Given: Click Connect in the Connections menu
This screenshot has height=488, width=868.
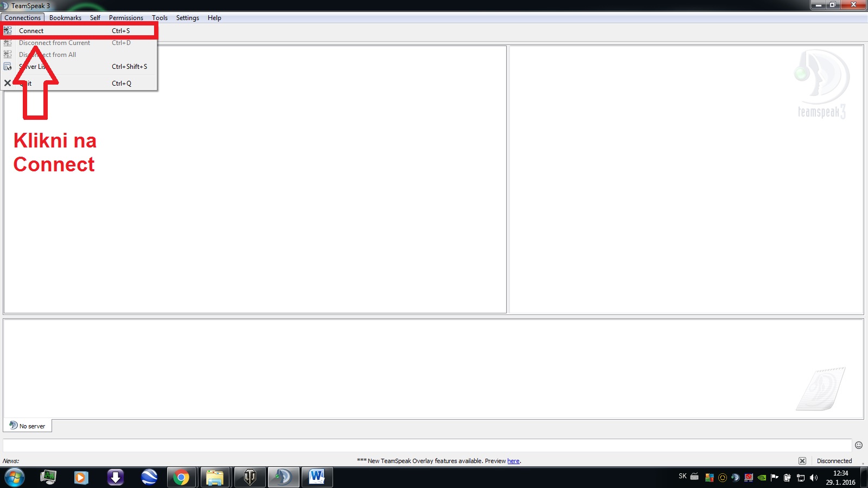Looking at the screenshot, I should pos(31,31).
